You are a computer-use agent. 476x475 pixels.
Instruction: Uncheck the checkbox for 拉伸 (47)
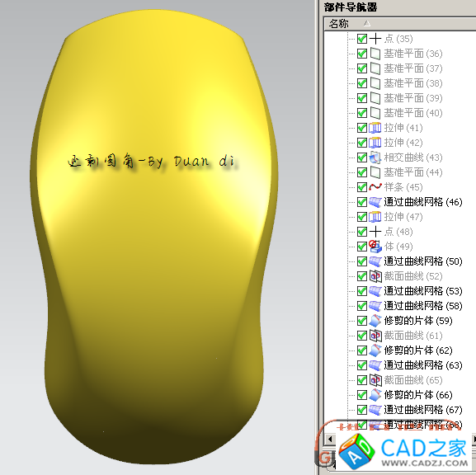(x=361, y=217)
